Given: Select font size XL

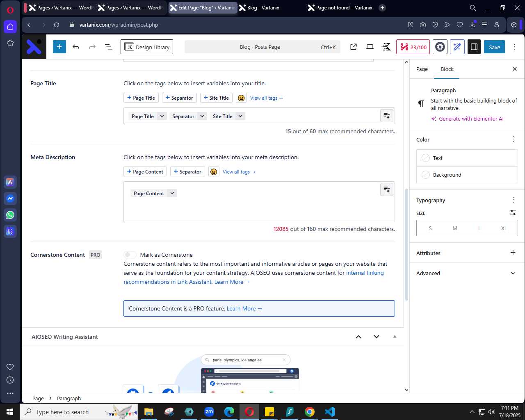Looking at the screenshot, I should tap(504, 228).
